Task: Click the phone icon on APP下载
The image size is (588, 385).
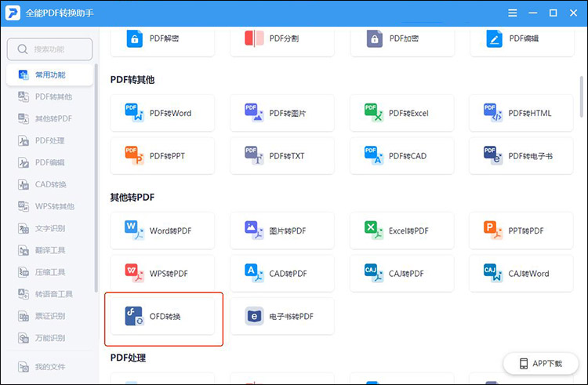Action: click(x=524, y=363)
